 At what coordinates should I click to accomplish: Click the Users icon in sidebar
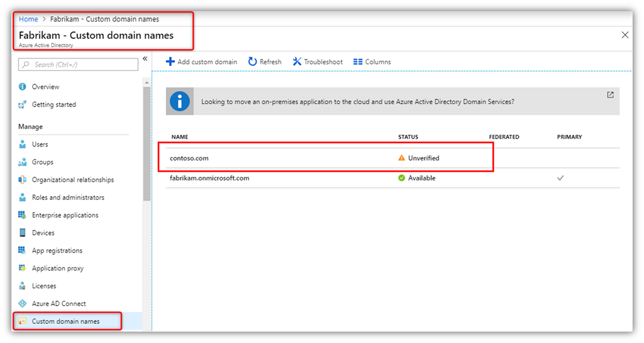pyautogui.click(x=23, y=144)
